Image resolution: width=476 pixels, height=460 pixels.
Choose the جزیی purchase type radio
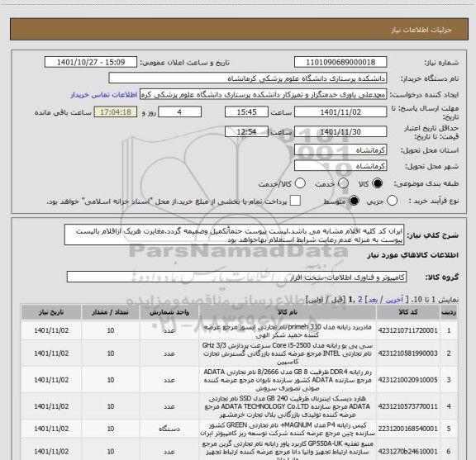coord(392,201)
